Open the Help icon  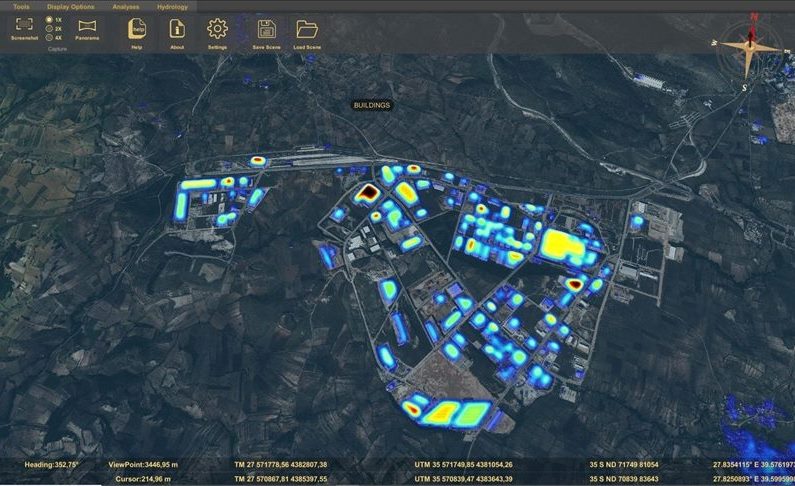[x=137, y=29]
